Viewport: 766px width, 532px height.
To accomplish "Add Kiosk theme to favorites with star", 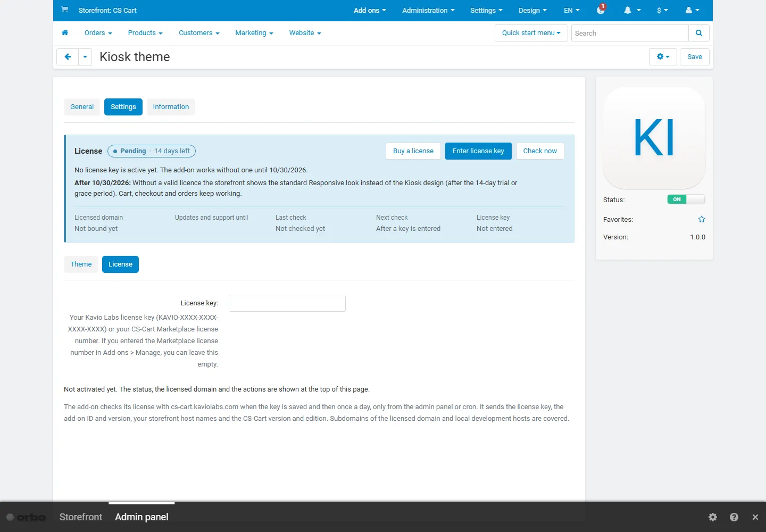I will (702, 219).
